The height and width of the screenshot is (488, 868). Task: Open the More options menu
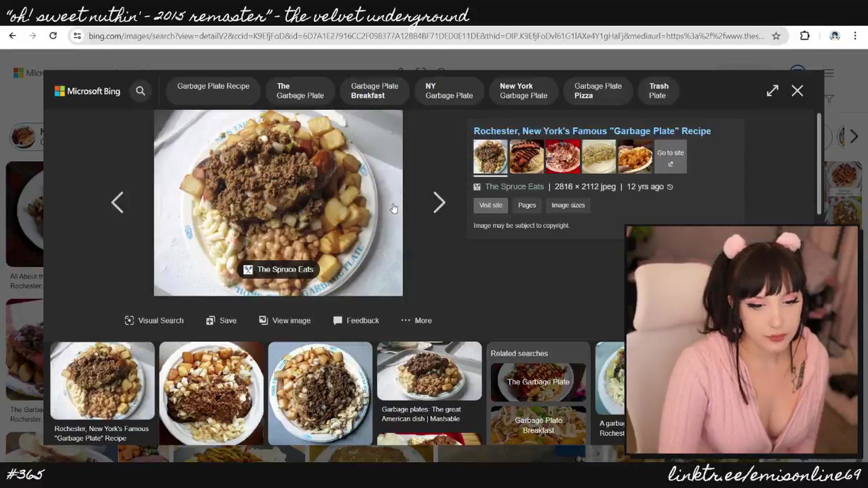416,320
